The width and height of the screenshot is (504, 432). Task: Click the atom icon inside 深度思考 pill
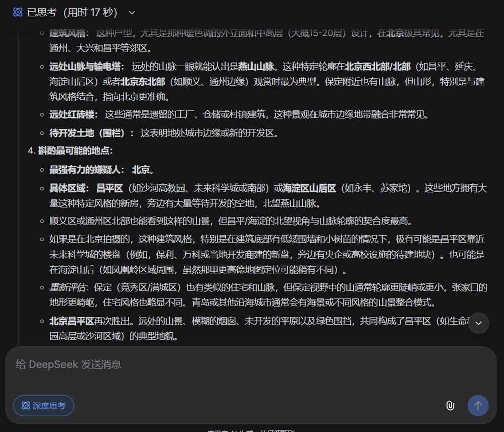point(25,406)
